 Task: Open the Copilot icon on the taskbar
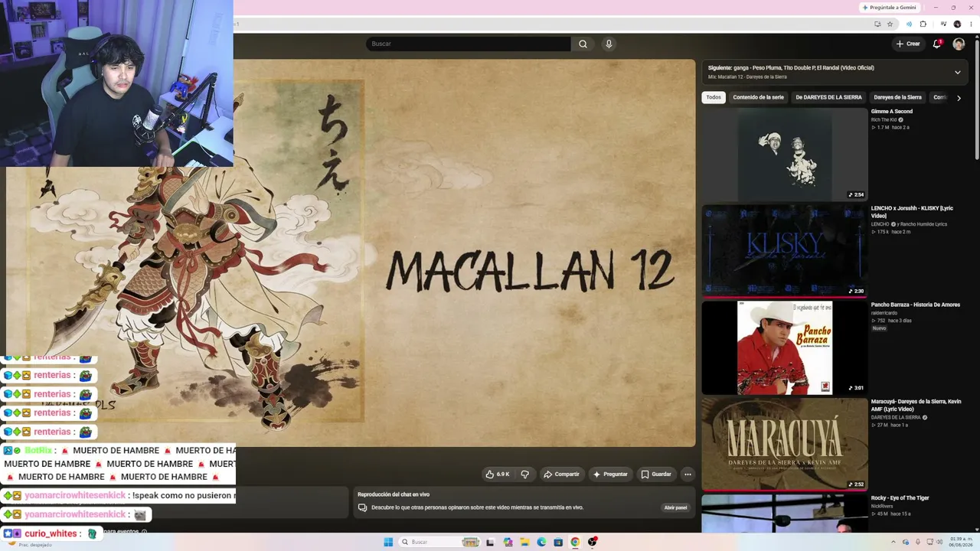(508, 542)
